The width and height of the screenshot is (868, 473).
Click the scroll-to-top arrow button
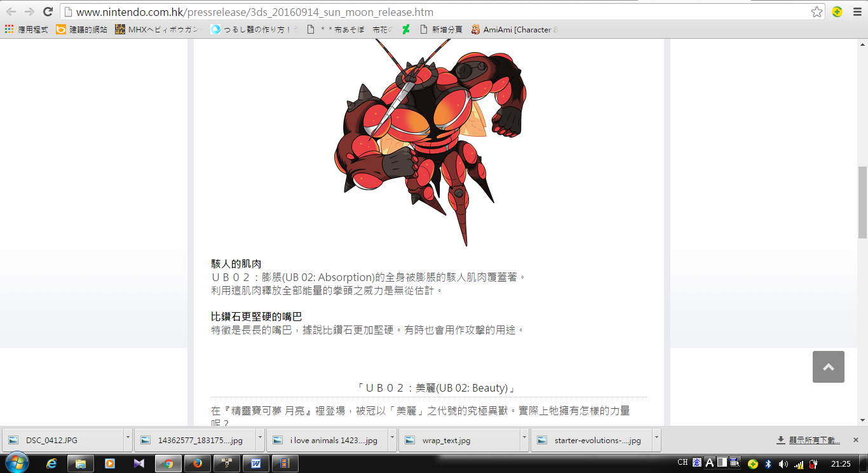(x=828, y=367)
